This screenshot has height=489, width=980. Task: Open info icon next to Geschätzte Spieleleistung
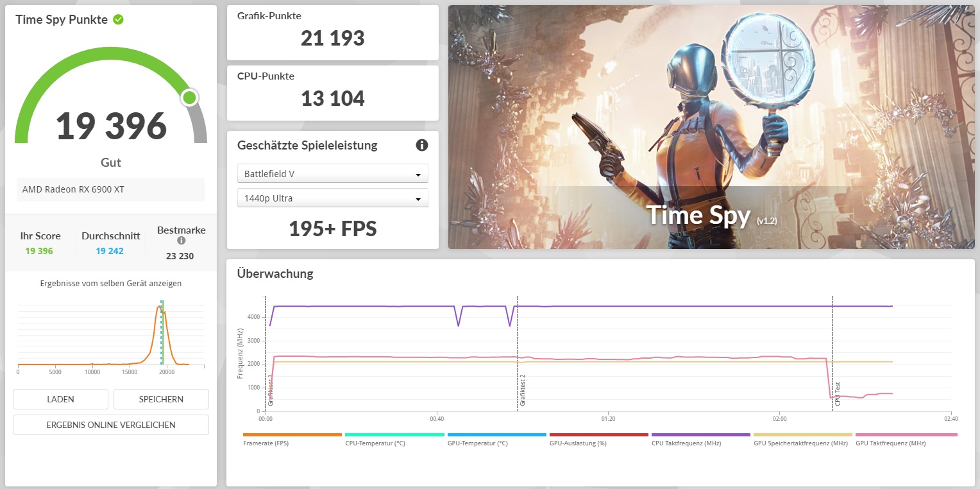click(x=421, y=145)
